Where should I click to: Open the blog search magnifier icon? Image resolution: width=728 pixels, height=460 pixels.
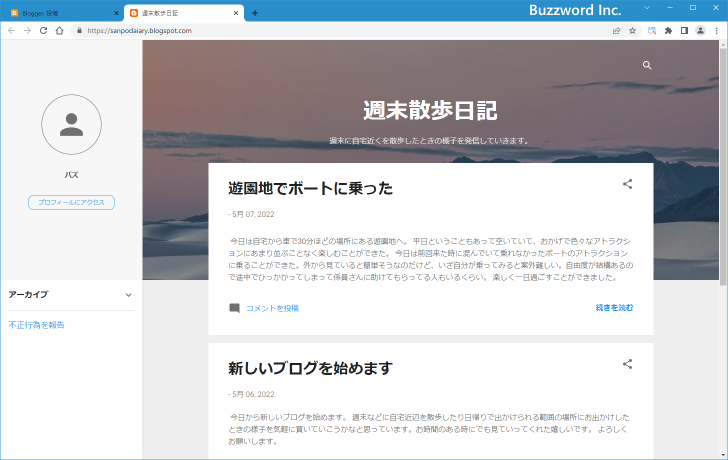click(x=647, y=65)
